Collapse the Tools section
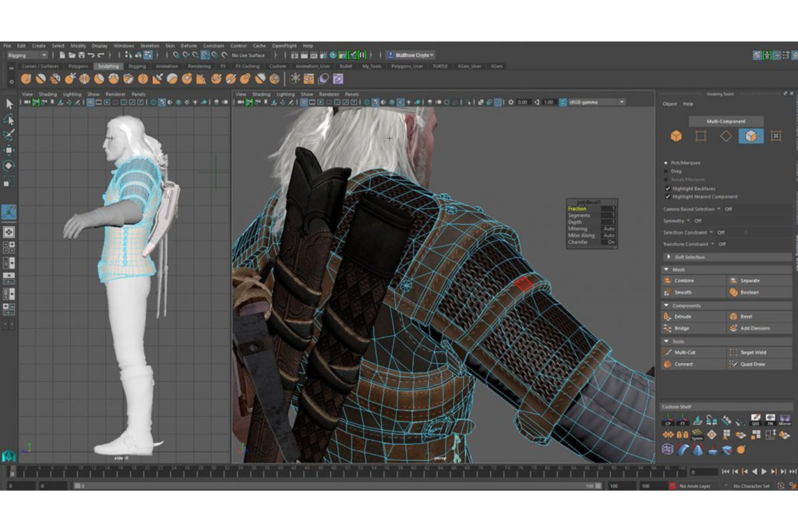798x532 pixels. coord(667,342)
